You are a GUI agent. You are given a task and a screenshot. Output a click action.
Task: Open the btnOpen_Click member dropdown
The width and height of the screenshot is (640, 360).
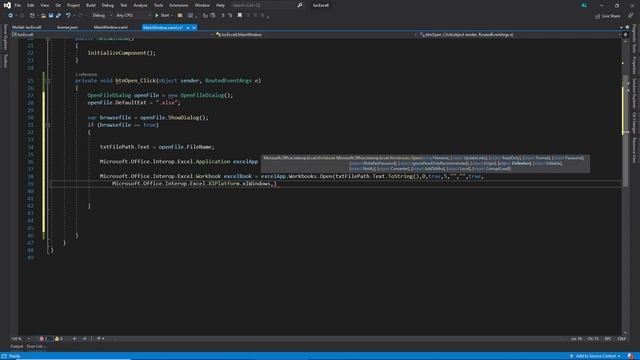pyautogui.click(x=520, y=35)
